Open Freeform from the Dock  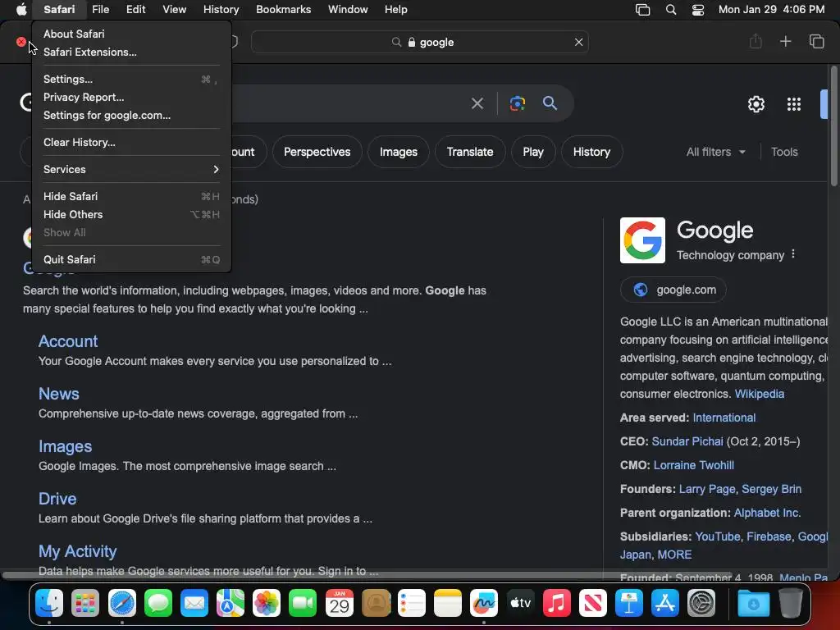[484, 603]
